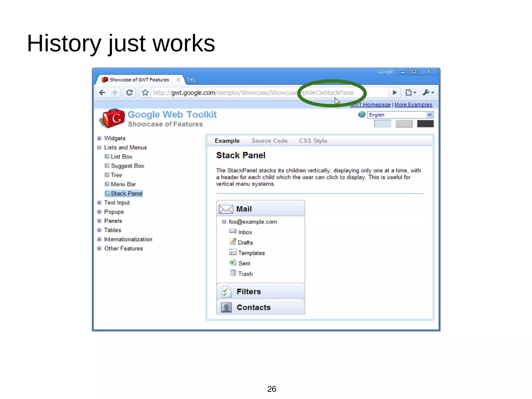The image size is (532, 399).
Task: Switch to the Example tab
Action: (227, 141)
